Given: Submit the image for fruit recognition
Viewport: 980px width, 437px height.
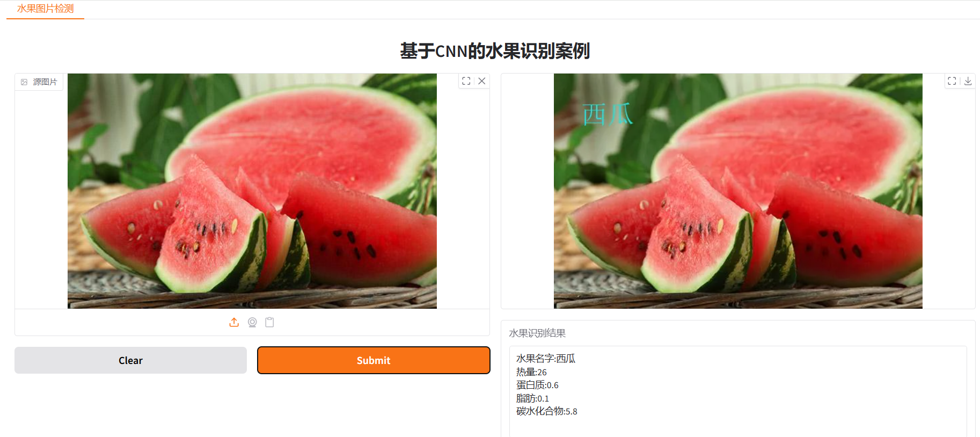Looking at the screenshot, I should [x=374, y=360].
